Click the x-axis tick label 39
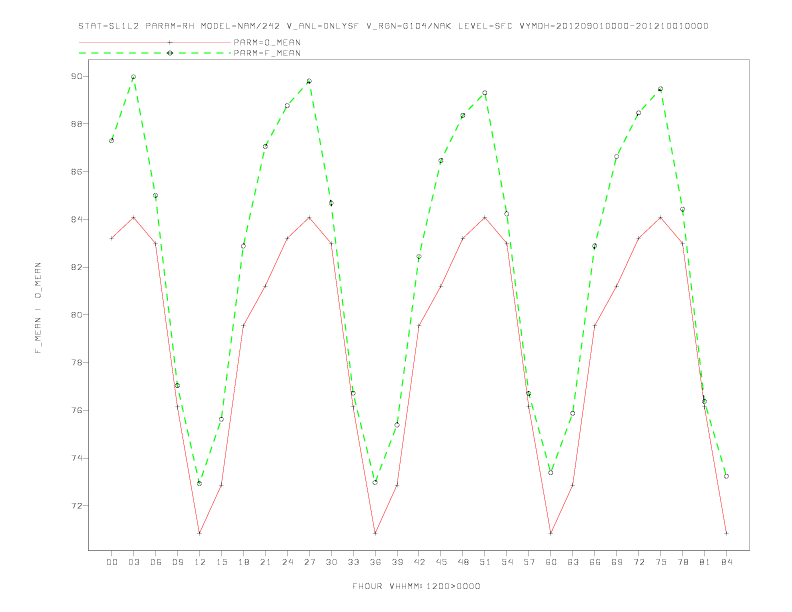Viewport: 792px width, 612px height. coord(397,562)
